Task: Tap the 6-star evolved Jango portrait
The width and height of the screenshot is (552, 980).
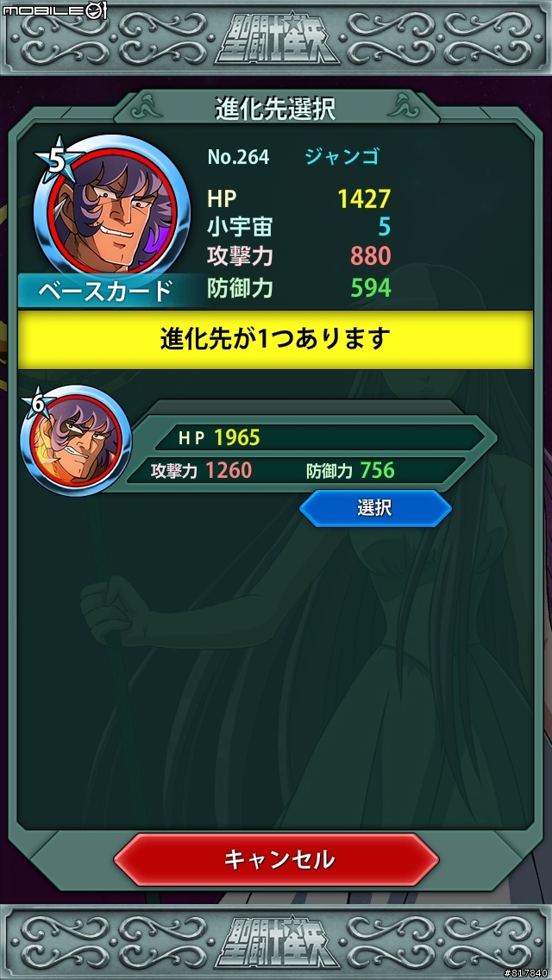Action: (x=78, y=441)
